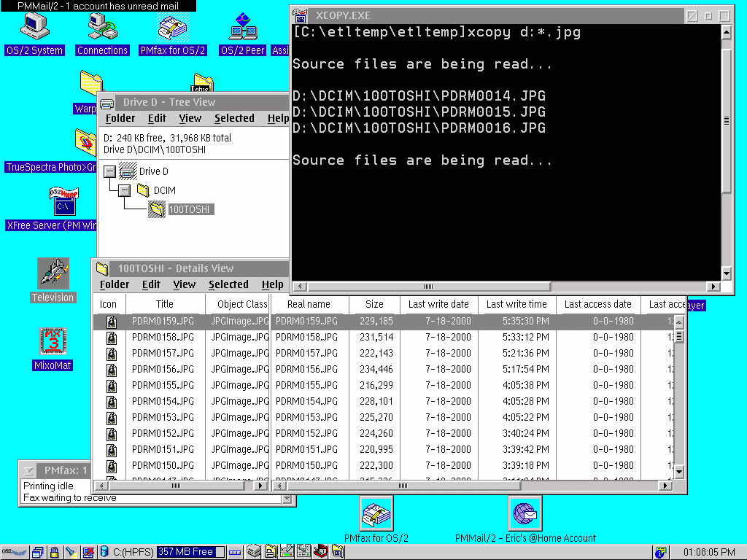Select the PMfax for OS/2 icon at top
The image size is (747, 560).
coord(173,28)
